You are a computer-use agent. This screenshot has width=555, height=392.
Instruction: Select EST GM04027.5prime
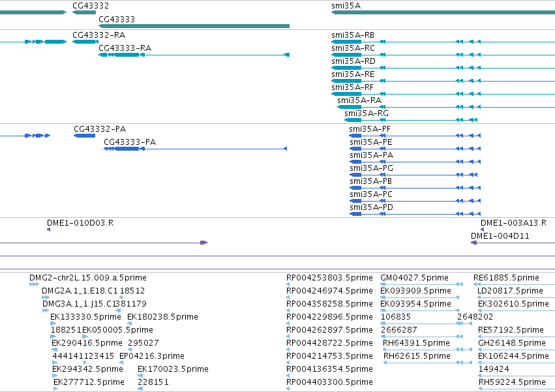pyautogui.click(x=415, y=278)
